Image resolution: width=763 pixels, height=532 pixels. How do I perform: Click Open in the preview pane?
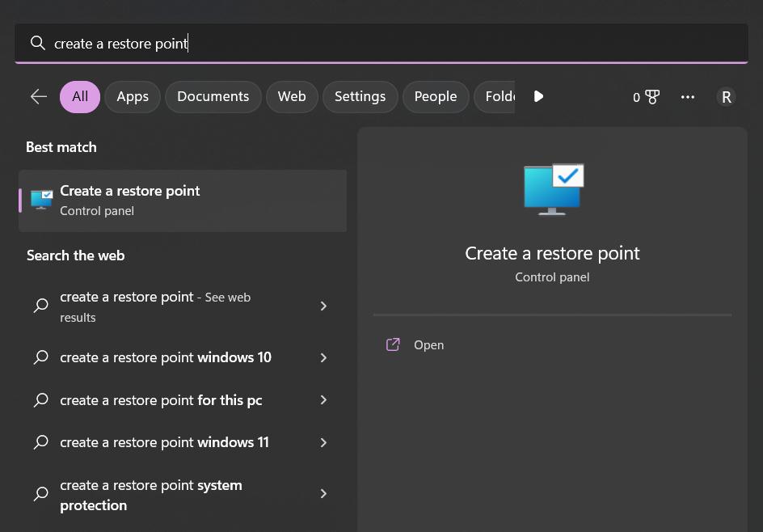428,344
